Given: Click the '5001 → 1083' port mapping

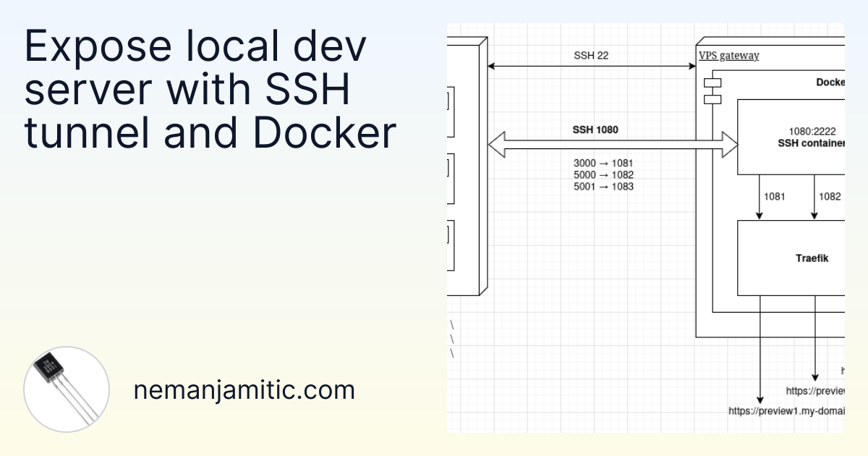Looking at the screenshot, I should (603, 187).
